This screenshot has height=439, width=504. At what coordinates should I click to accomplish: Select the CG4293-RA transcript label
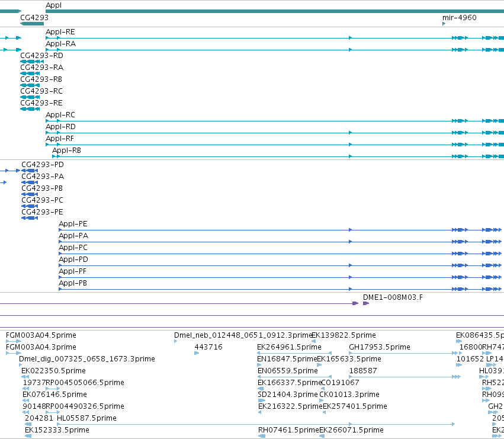click(42, 68)
